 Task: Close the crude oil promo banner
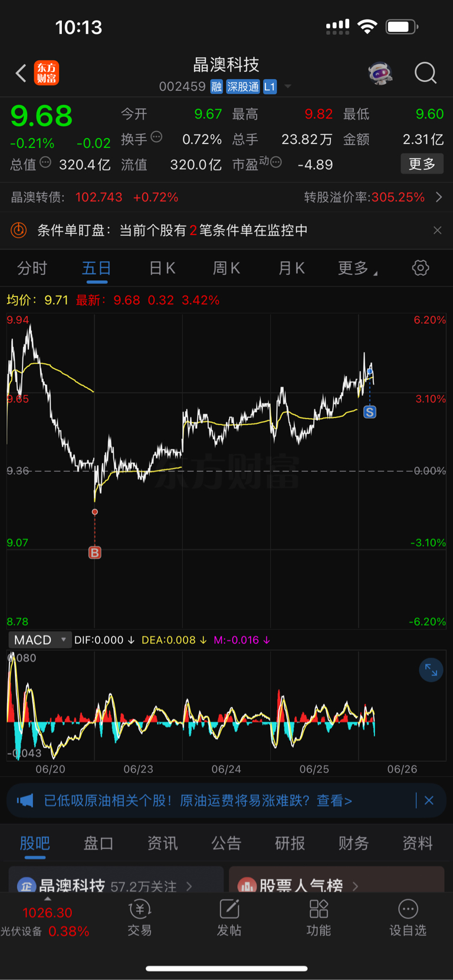click(x=429, y=800)
